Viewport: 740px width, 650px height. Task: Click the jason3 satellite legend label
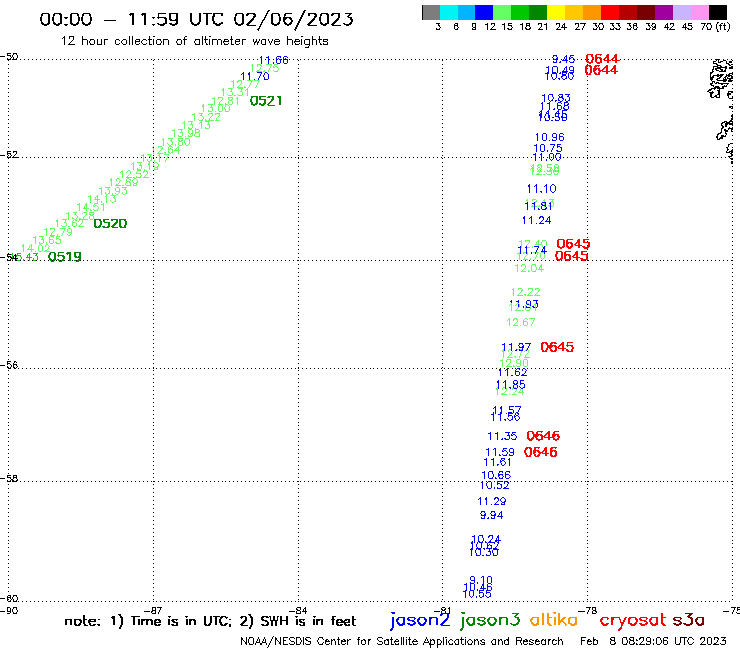pos(490,620)
